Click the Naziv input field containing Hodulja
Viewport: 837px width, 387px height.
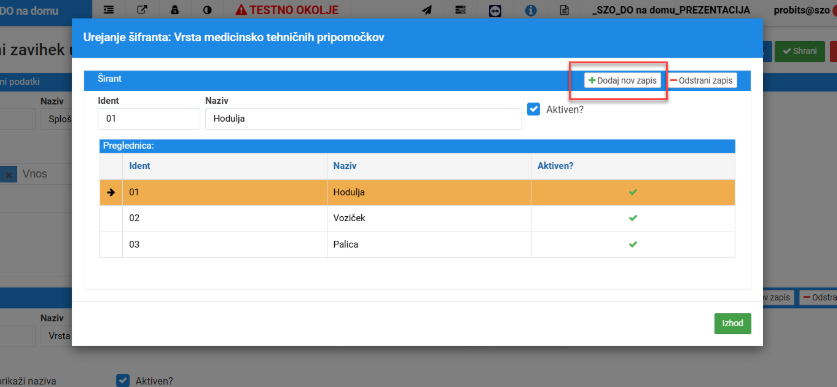[x=364, y=119]
